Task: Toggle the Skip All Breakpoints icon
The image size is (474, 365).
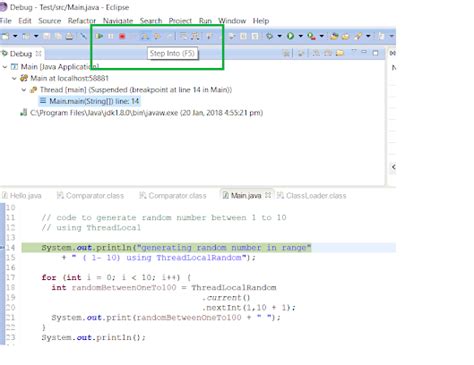Action: point(83,36)
